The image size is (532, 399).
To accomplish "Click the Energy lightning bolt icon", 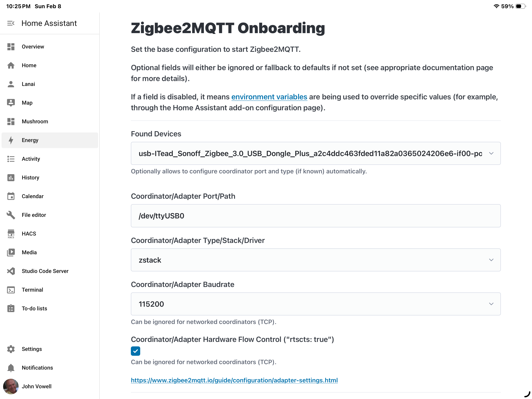I will (x=11, y=140).
